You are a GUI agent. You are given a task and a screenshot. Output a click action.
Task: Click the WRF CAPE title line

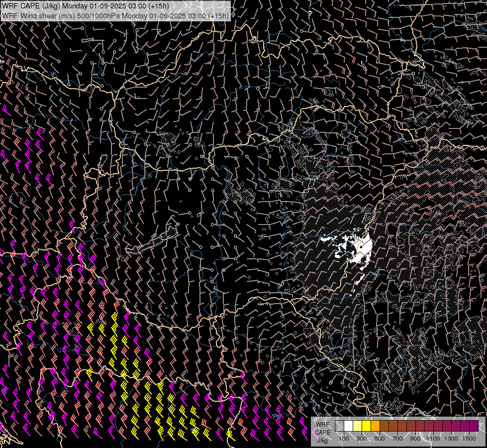[x=86, y=6]
